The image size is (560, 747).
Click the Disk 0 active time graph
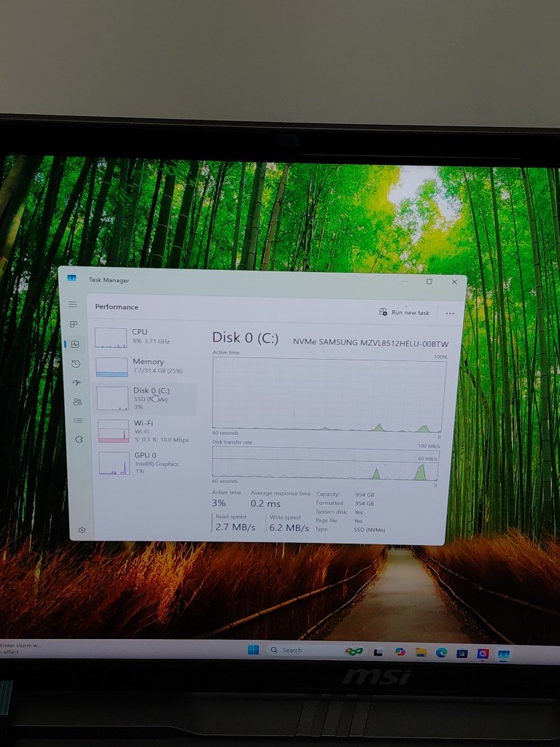pos(329,394)
